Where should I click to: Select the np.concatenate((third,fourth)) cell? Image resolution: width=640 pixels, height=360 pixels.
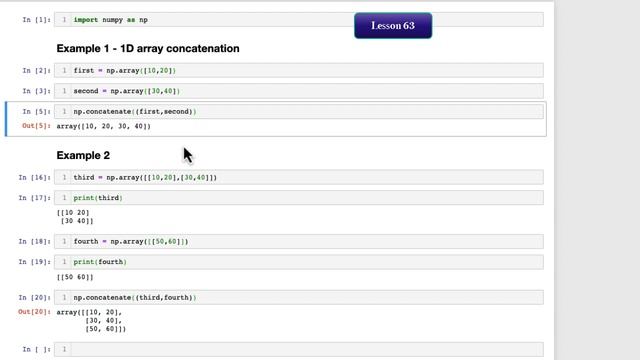pyautogui.click(x=299, y=298)
